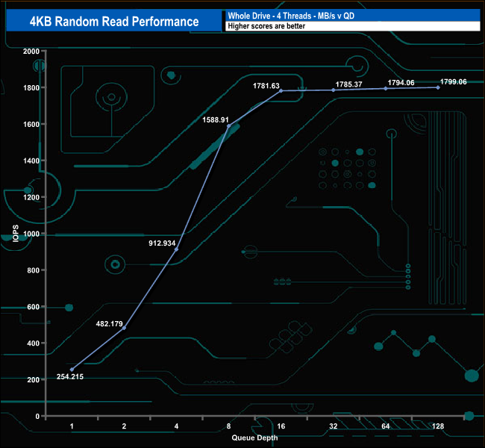This screenshot has height=448, width=485.
Task: Select the data point at queue depth 32
Action: pos(334,90)
